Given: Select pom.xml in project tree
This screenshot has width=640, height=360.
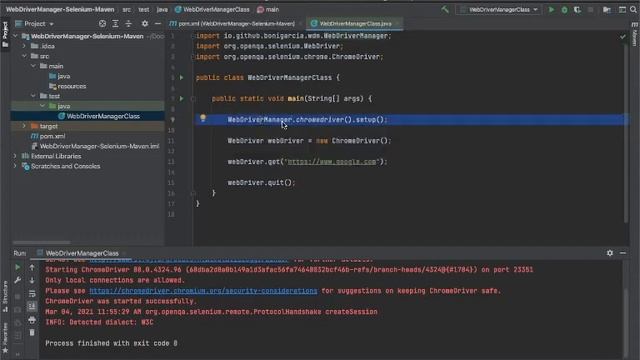Looking at the screenshot, I should coord(48,136).
